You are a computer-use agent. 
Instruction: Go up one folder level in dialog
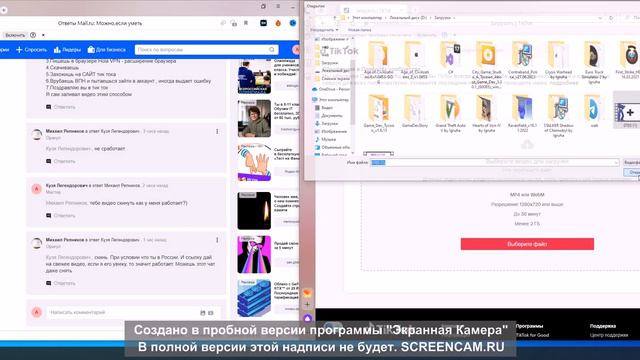tap(335, 18)
